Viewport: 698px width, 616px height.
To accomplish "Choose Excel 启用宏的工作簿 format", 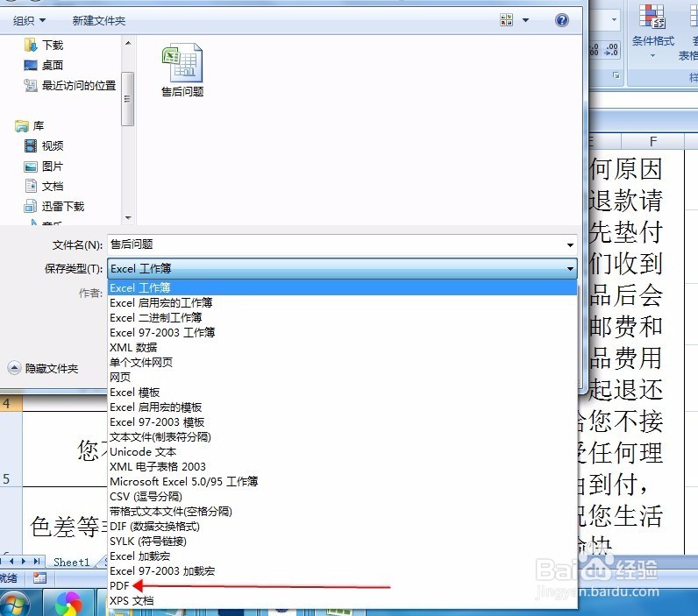I will tap(342, 303).
